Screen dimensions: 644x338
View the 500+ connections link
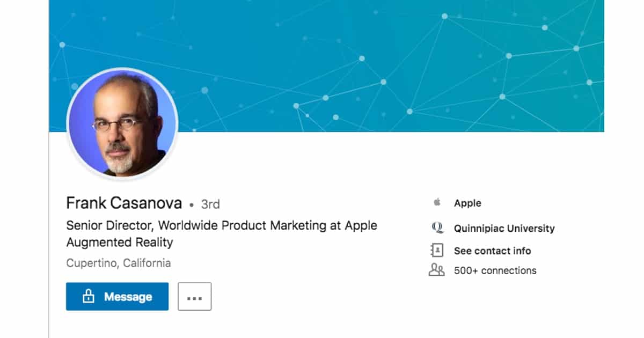pos(495,270)
